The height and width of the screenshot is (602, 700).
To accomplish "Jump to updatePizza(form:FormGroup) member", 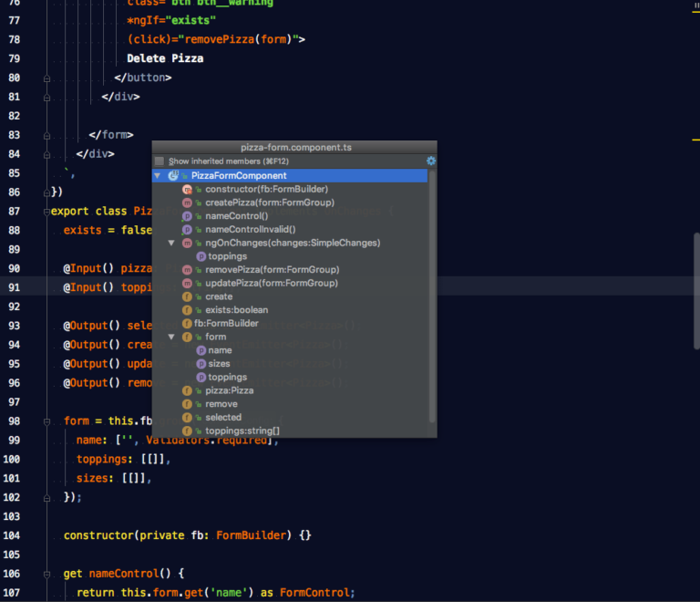I will [x=272, y=284].
